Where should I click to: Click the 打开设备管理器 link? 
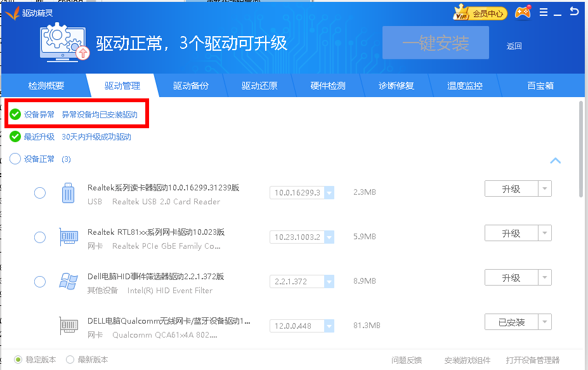pos(533,360)
